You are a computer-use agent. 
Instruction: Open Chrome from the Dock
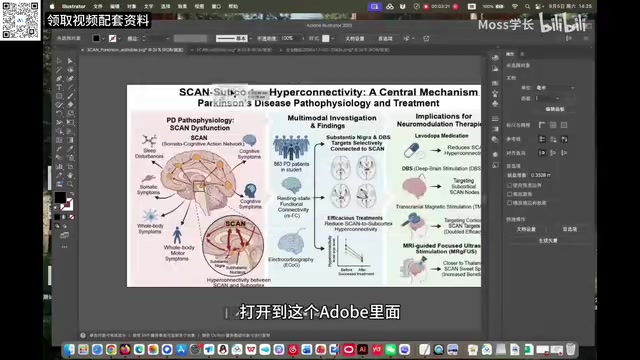point(111,349)
